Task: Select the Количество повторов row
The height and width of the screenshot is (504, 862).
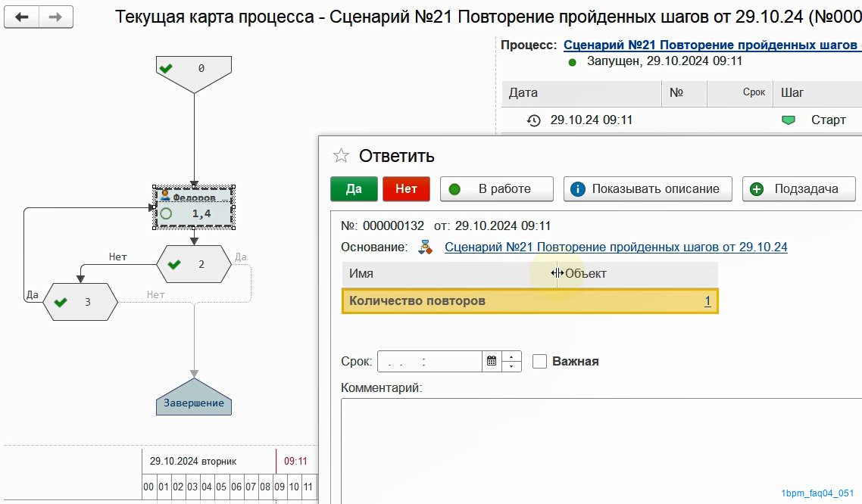Action: 530,301
